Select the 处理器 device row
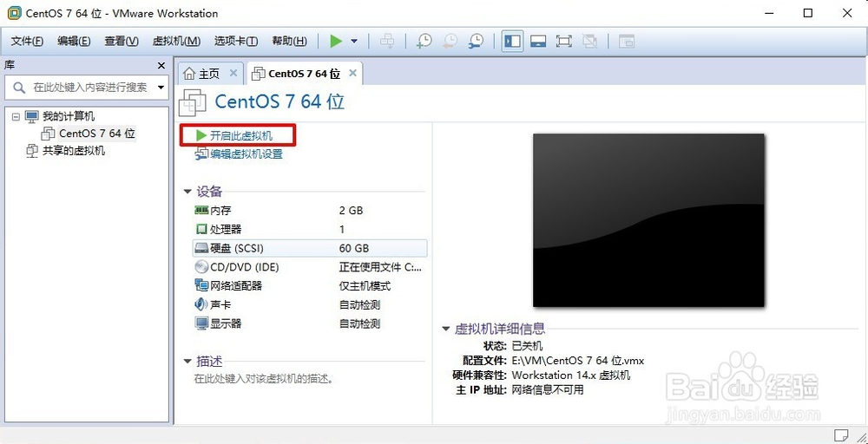 310,229
